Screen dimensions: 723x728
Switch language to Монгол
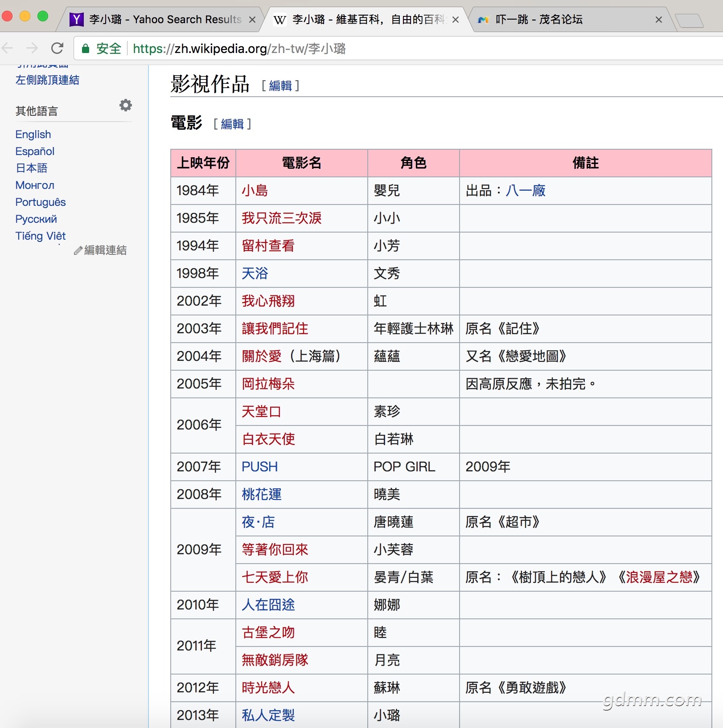[35, 185]
